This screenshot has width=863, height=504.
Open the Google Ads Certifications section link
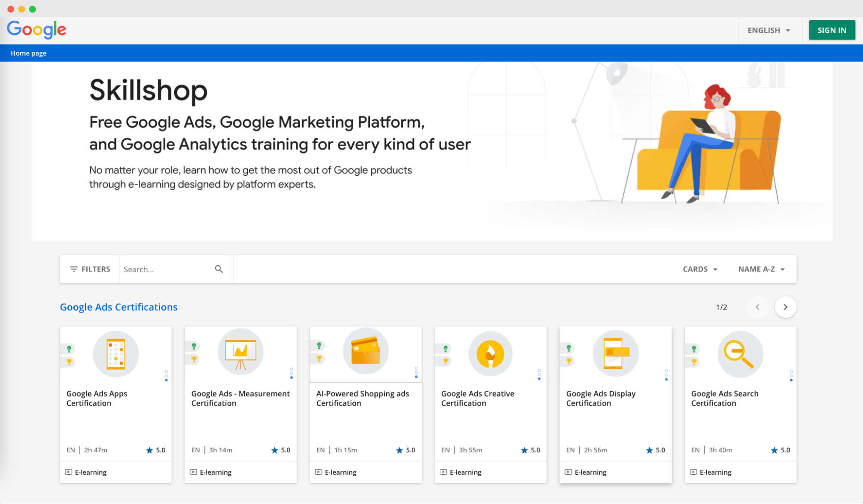coord(119,307)
